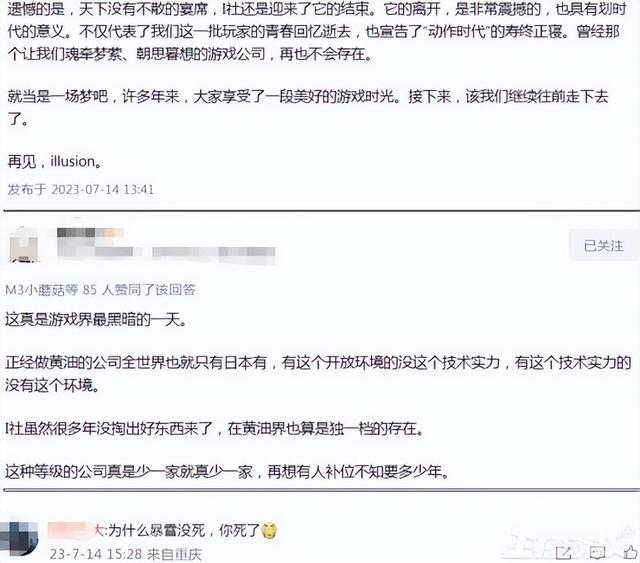Toggle the 已关注 follow button
Viewport: 640px width, 563px height.
603,246
